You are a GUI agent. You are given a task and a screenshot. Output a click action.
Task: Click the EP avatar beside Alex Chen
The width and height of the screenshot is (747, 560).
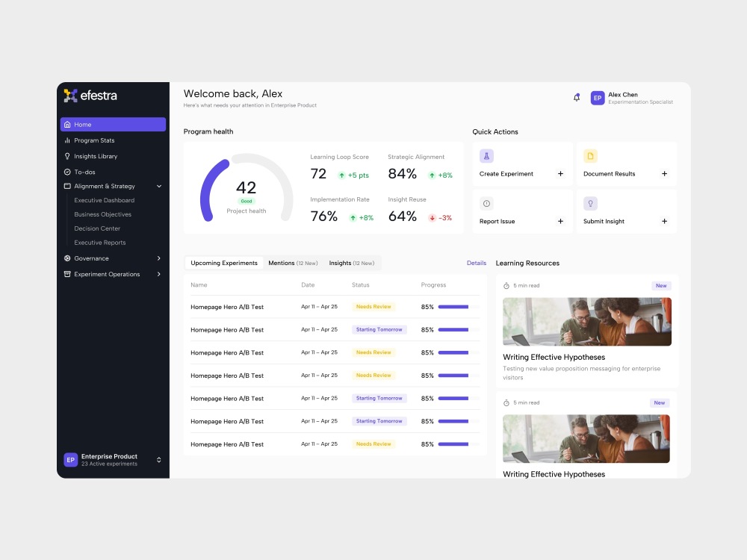coord(598,98)
